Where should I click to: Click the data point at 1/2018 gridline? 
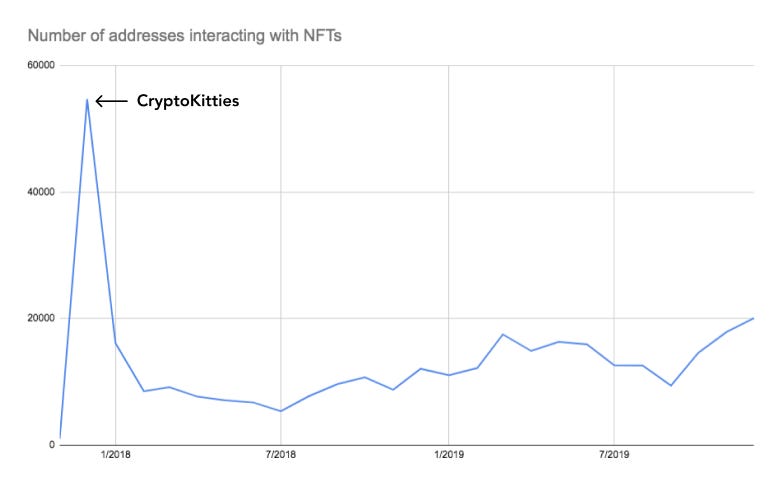[x=115, y=343]
